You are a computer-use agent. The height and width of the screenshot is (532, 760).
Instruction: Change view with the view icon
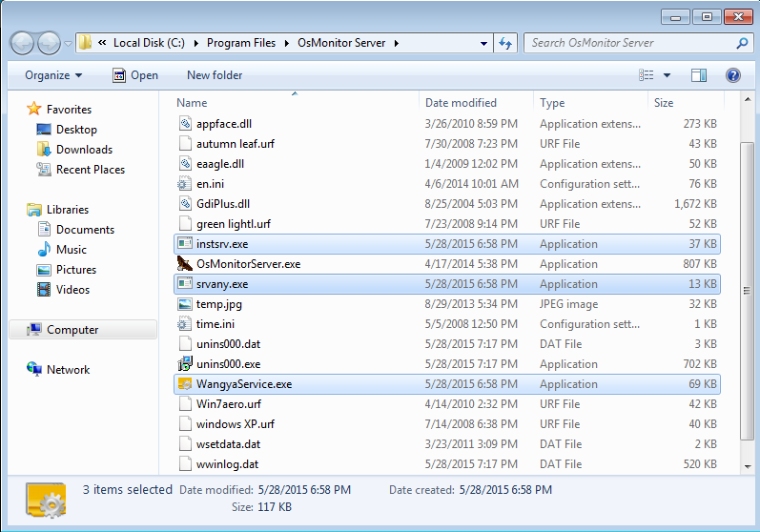point(647,75)
